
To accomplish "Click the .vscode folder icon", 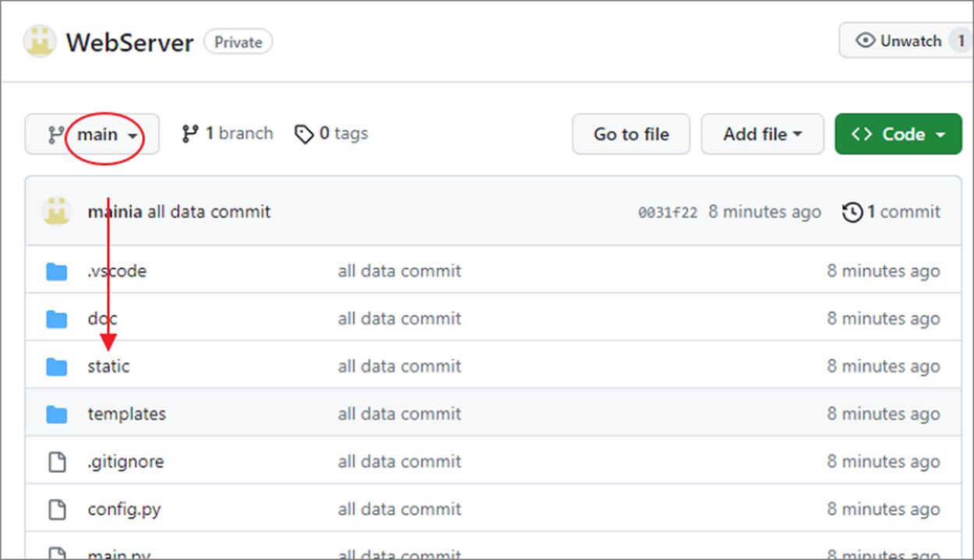I will [56, 271].
